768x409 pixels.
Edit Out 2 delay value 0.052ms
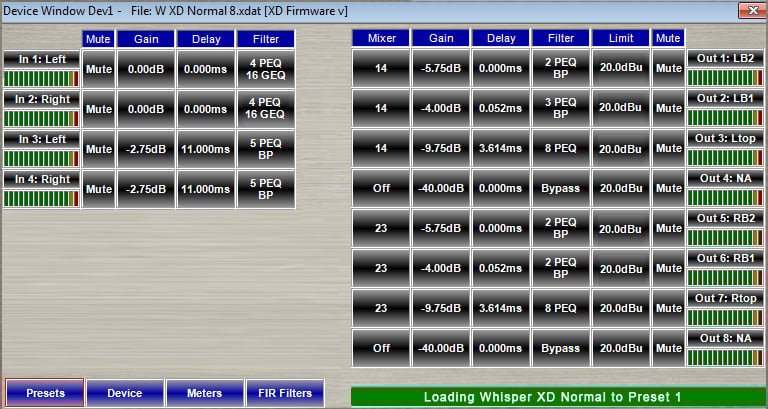coord(501,108)
